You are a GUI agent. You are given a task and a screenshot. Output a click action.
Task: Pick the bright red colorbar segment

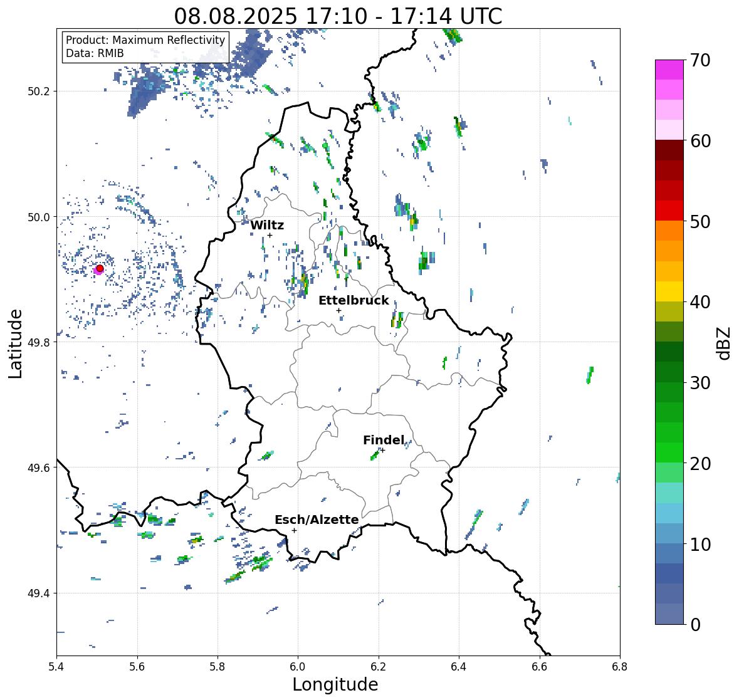click(x=669, y=211)
